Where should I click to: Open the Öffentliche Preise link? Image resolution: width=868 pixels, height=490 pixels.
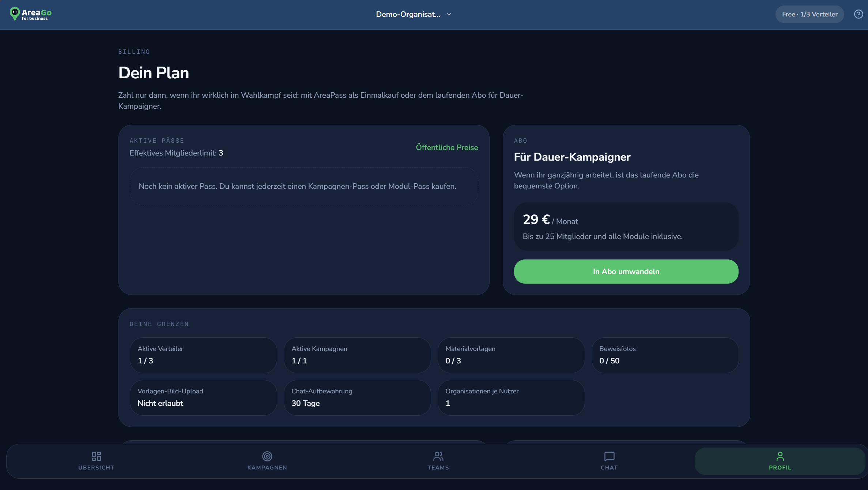tap(447, 147)
